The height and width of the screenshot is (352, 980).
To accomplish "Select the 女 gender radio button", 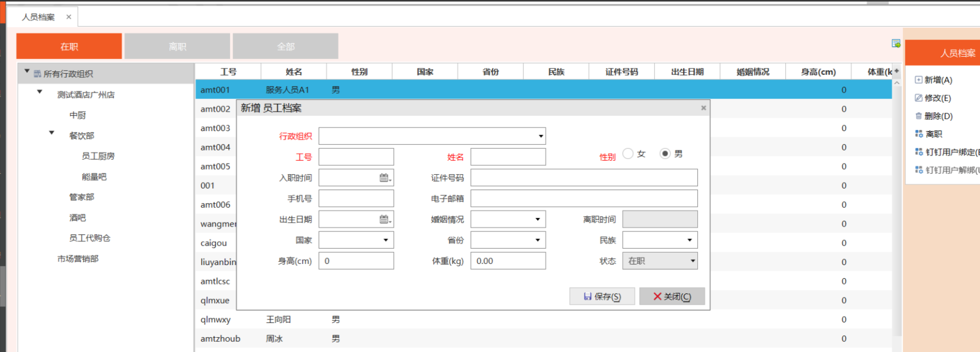I will (628, 154).
